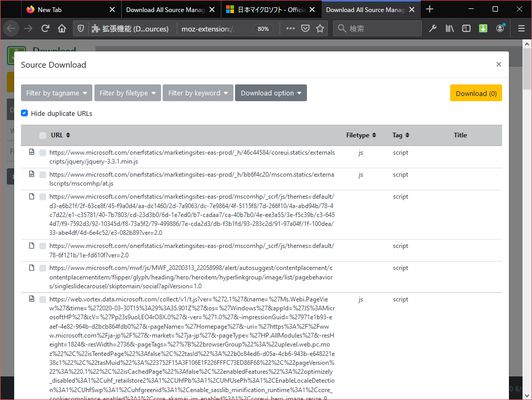The width and height of the screenshot is (532, 400).
Task: Select the jquery-3.3.1.min.js checkbox
Action: (43, 153)
